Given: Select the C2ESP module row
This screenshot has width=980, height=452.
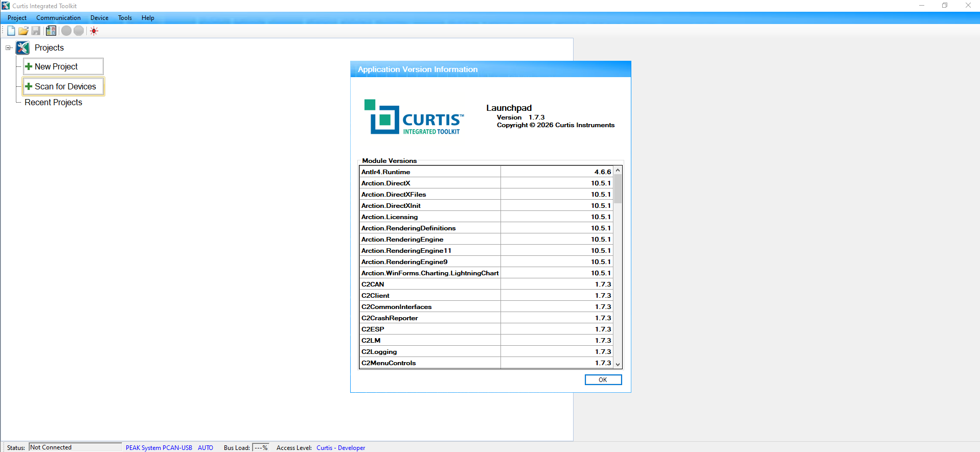Looking at the screenshot, I should (486, 329).
